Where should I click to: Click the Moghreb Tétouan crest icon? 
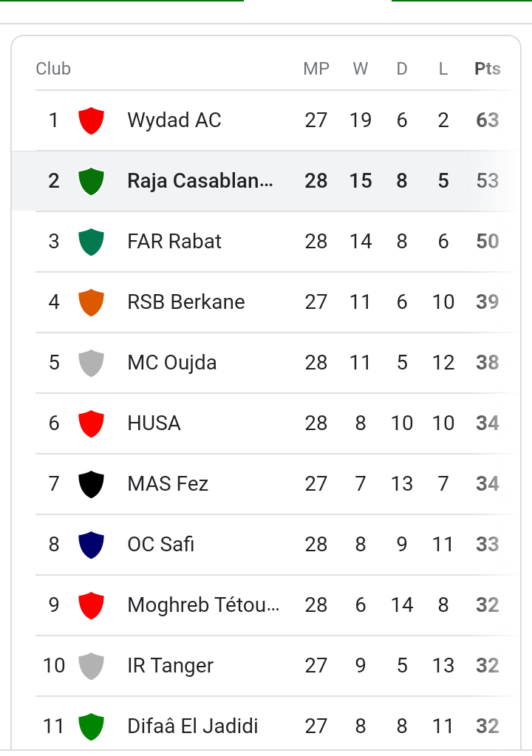pyautogui.click(x=91, y=605)
